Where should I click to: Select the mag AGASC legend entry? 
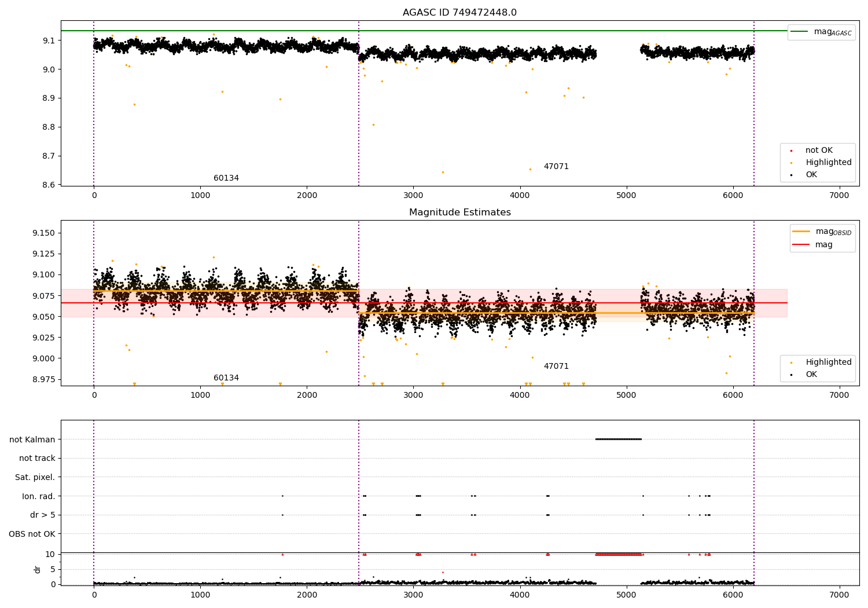[x=821, y=32]
